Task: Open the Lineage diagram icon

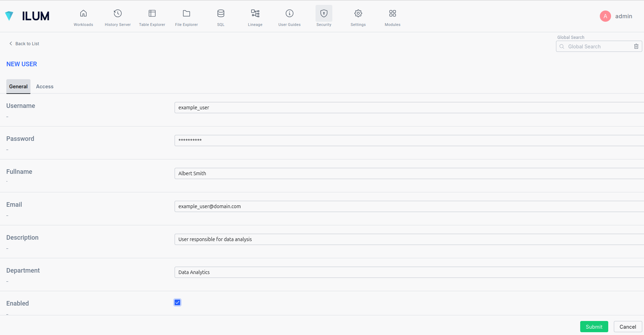Action: click(x=255, y=13)
